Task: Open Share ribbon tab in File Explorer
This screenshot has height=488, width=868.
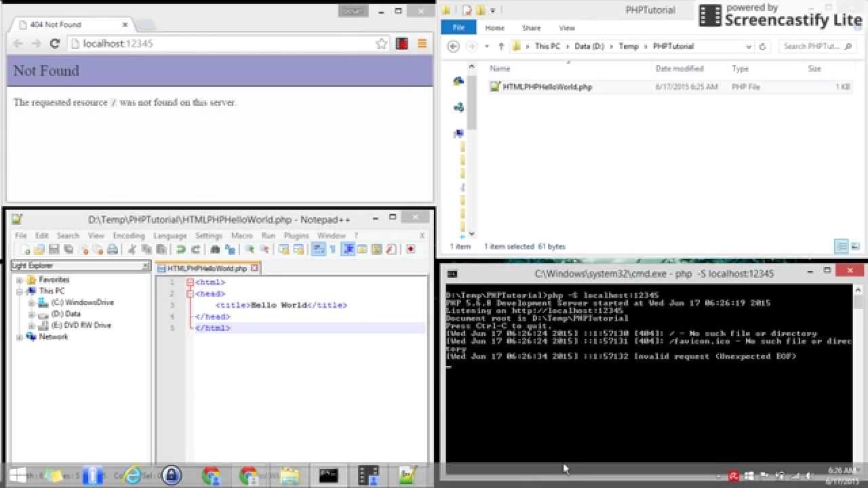Action: point(531,28)
